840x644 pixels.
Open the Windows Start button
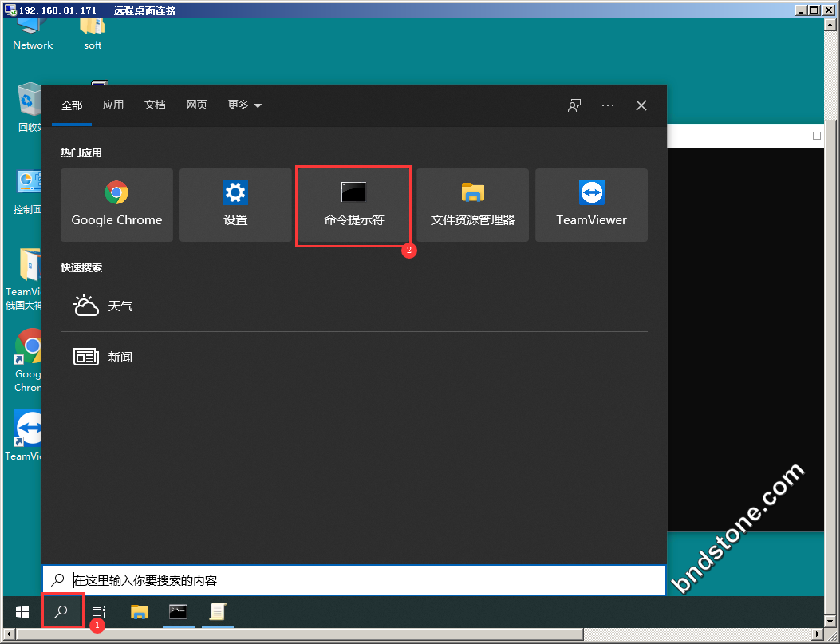[22, 612]
